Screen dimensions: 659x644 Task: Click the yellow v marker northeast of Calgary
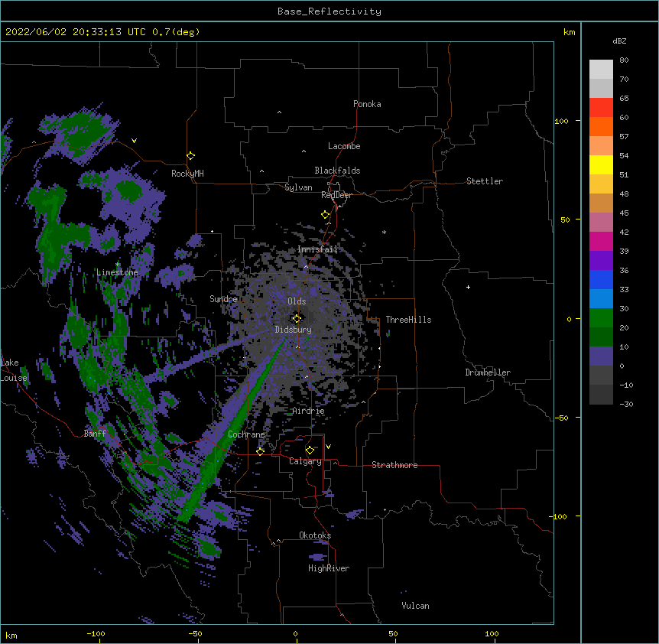[x=328, y=447]
